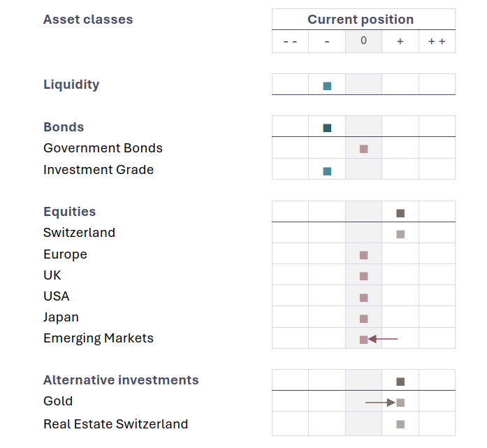This screenshot has width=487, height=448.
Task: Click the dark teal Bonds position marker
Action: 327,128
